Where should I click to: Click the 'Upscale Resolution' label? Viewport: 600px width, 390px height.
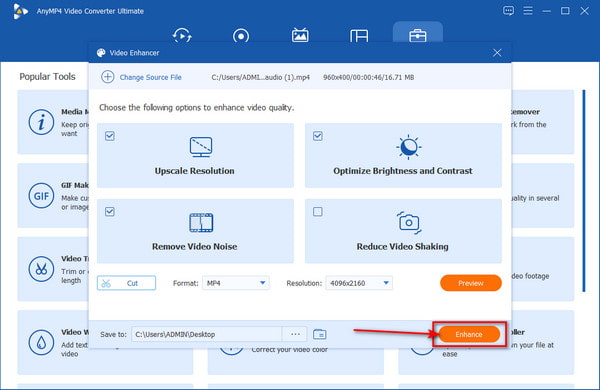[x=194, y=171]
